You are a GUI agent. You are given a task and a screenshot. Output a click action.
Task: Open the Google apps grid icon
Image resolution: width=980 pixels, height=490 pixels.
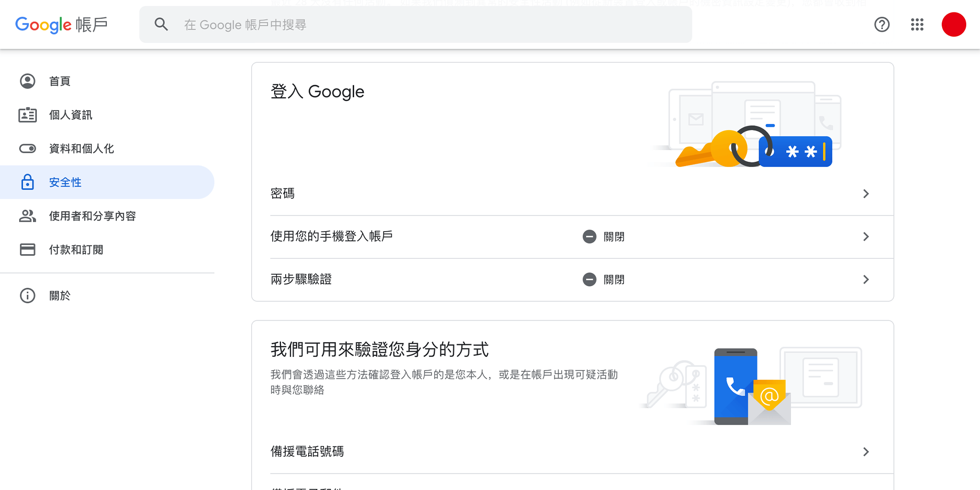(917, 24)
